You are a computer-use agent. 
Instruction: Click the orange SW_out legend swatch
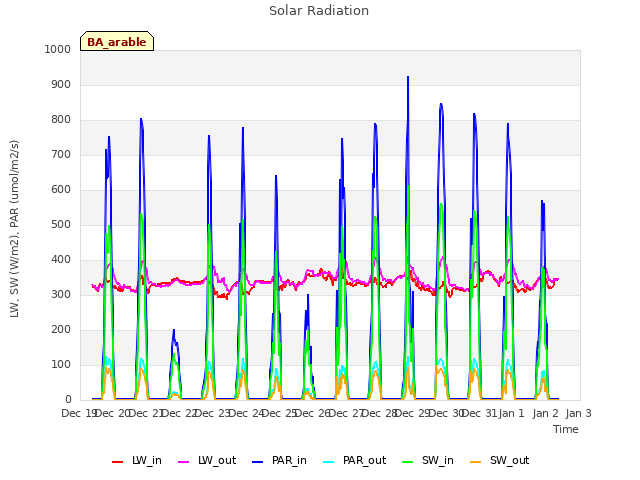click(476, 462)
